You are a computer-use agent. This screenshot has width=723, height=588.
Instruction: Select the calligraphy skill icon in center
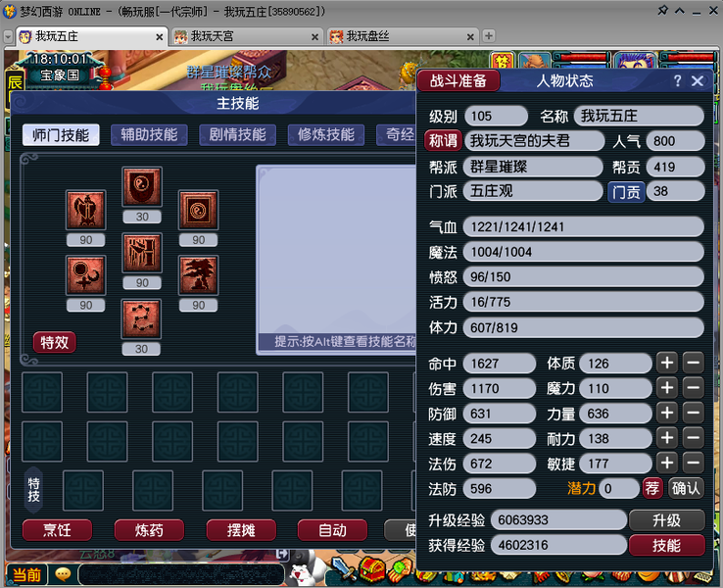pyautogui.click(x=142, y=253)
